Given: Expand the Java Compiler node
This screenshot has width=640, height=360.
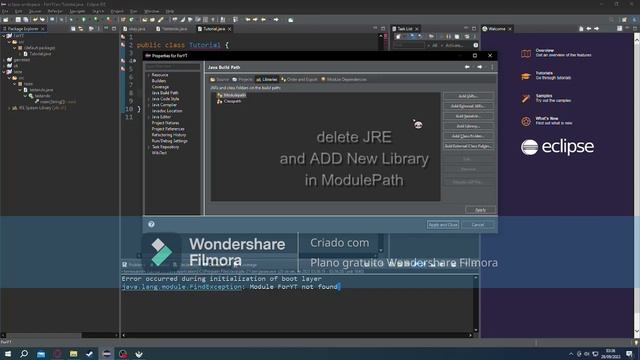Looking at the screenshot, I should (149, 105).
